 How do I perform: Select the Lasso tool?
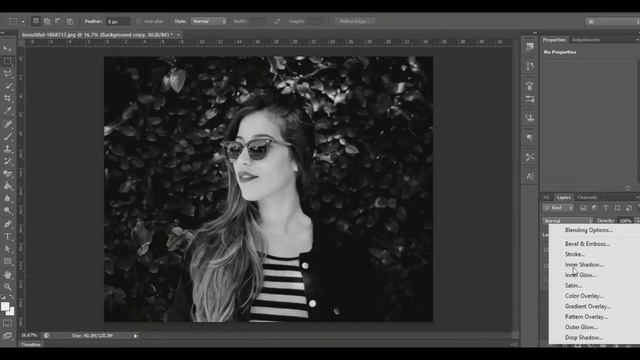(x=7, y=74)
